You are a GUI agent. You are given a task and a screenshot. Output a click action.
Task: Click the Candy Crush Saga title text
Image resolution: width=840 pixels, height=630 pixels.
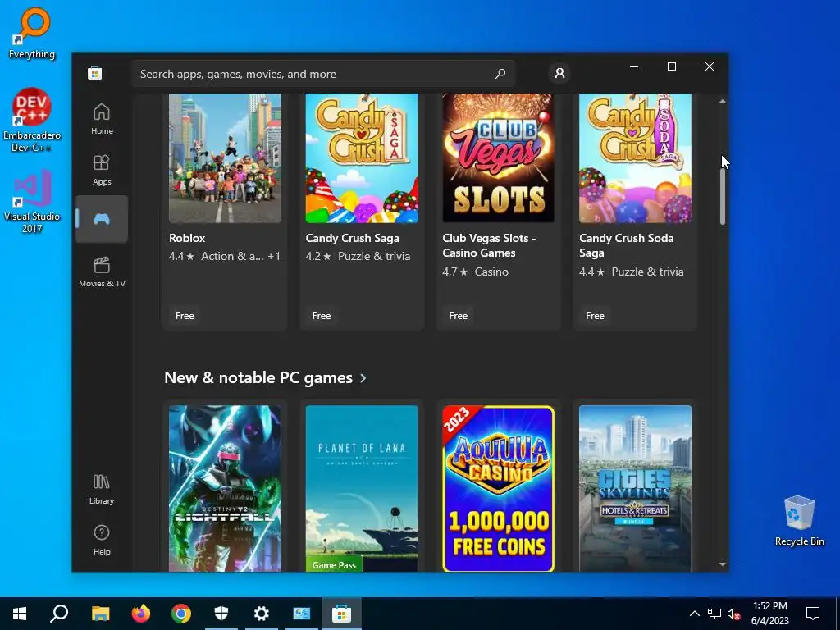coord(353,238)
